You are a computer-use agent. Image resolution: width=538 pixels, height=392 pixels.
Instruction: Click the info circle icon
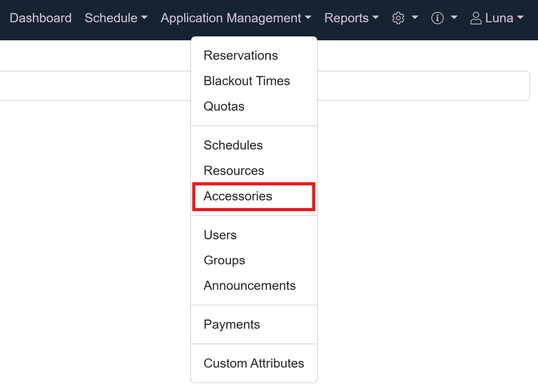pyautogui.click(x=437, y=18)
